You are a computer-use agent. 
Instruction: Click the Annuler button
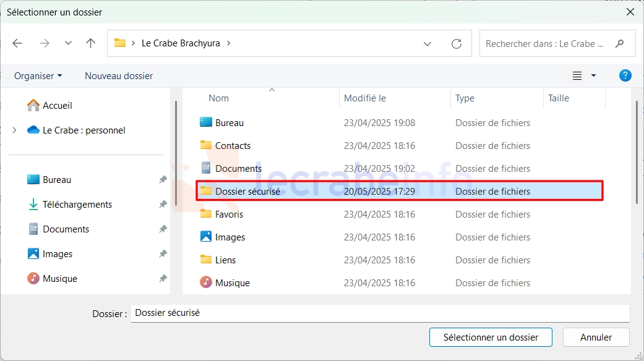click(596, 338)
